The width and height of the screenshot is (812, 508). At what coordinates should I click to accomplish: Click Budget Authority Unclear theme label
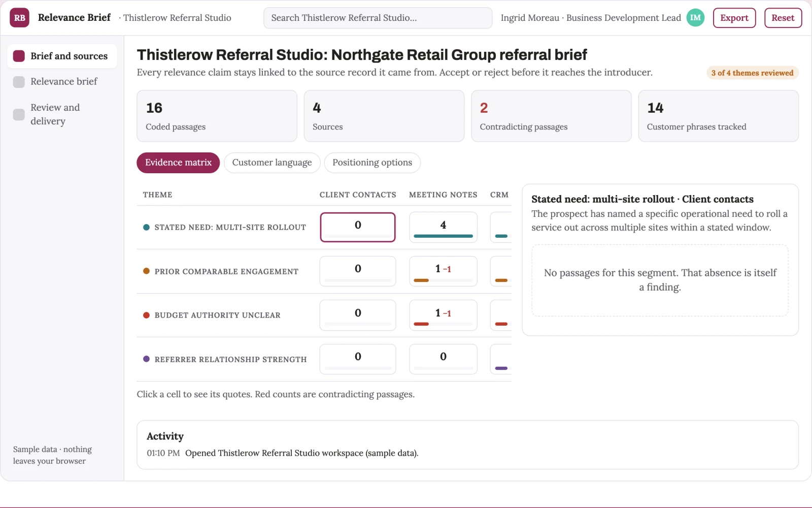coord(217,315)
